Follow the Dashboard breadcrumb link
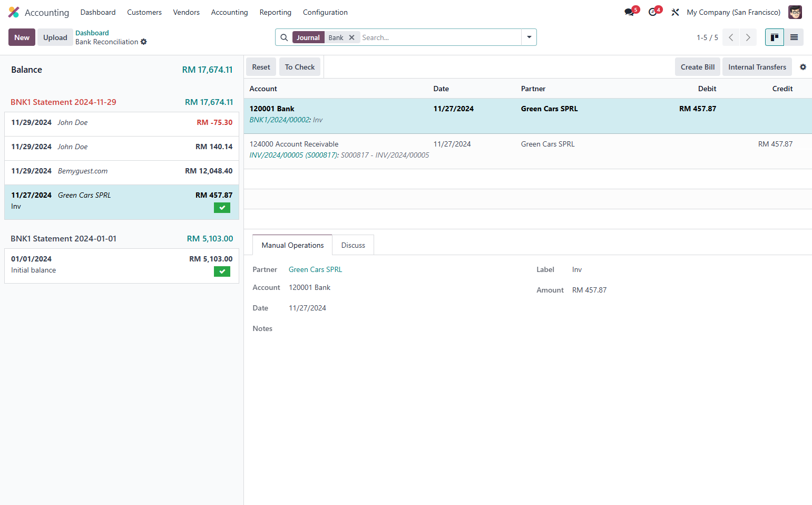 point(92,33)
